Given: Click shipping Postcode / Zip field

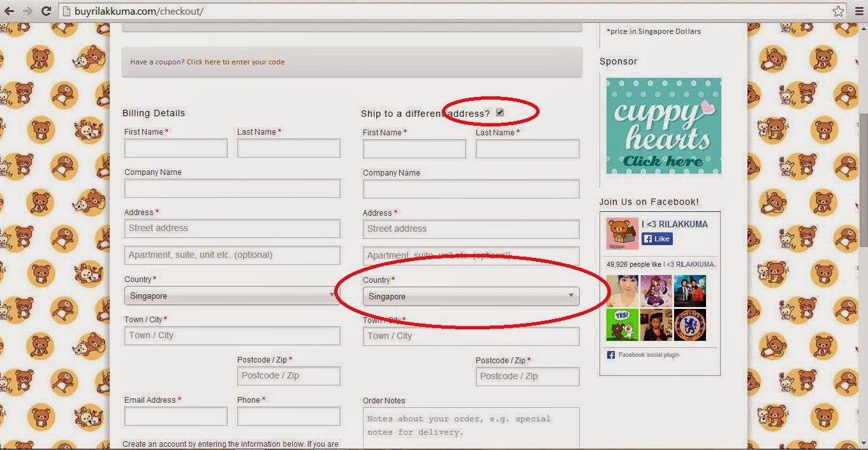Looking at the screenshot, I should pos(527,377).
